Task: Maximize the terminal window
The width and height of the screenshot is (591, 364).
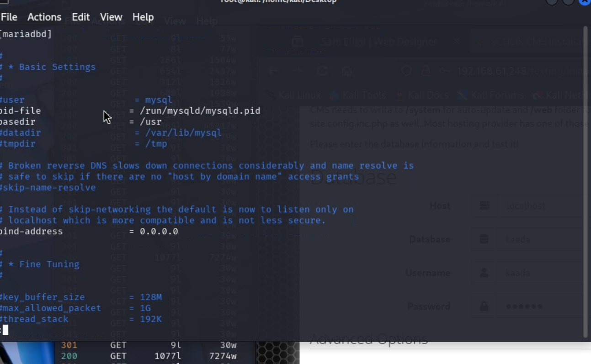Action: pyautogui.click(x=568, y=1)
